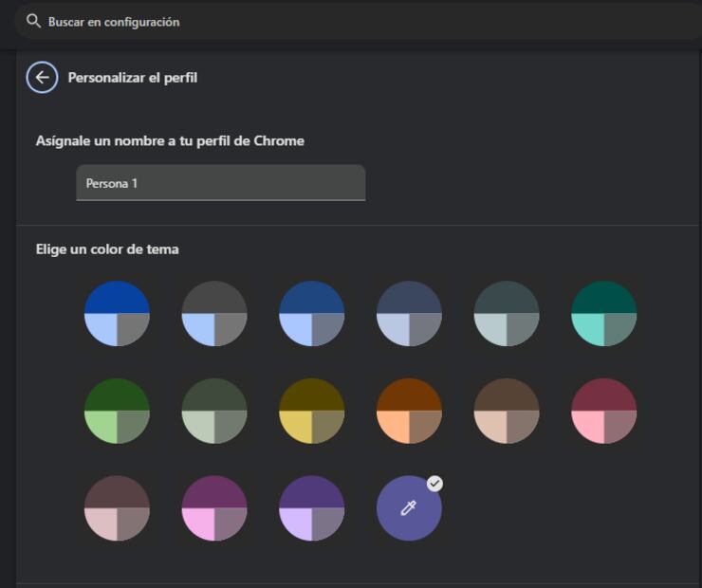Image resolution: width=702 pixels, height=588 pixels.
Task: Choose the teal green theme color
Action: coord(603,314)
